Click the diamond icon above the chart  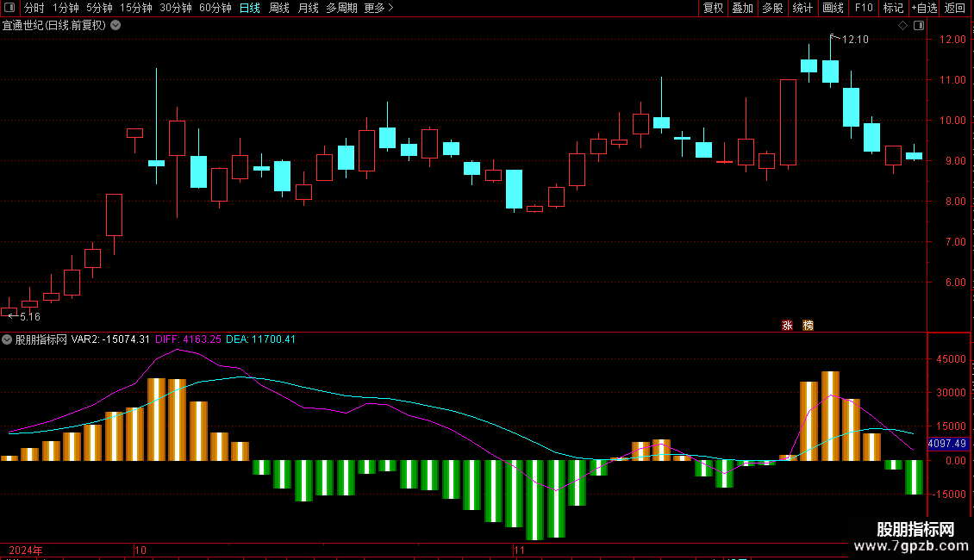tap(903, 26)
